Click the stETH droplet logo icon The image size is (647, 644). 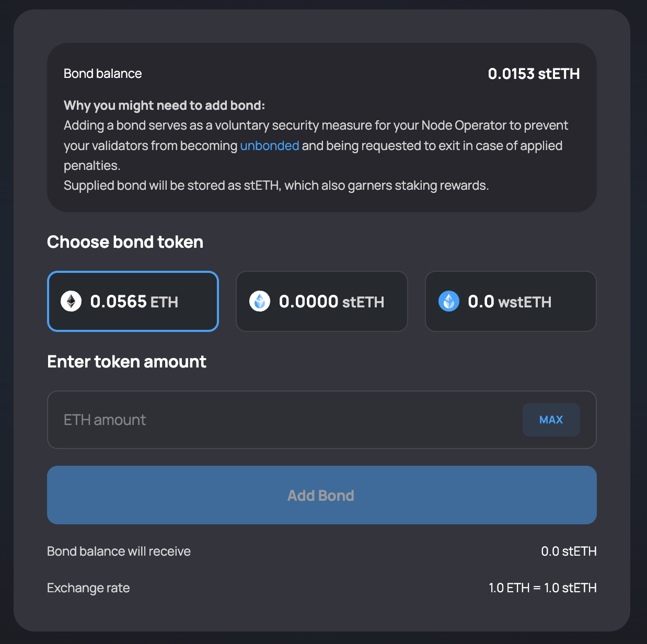[260, 302]
